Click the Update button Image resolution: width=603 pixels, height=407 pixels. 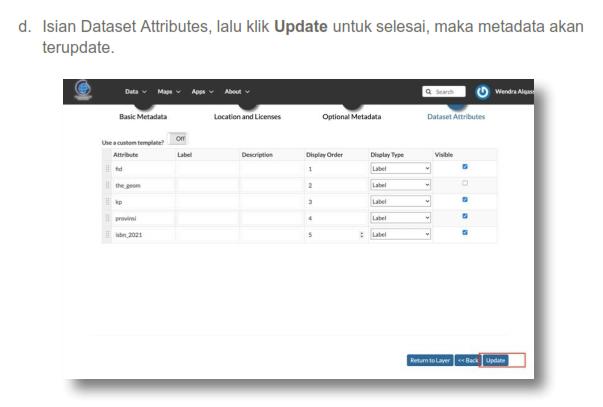point(496,360)
